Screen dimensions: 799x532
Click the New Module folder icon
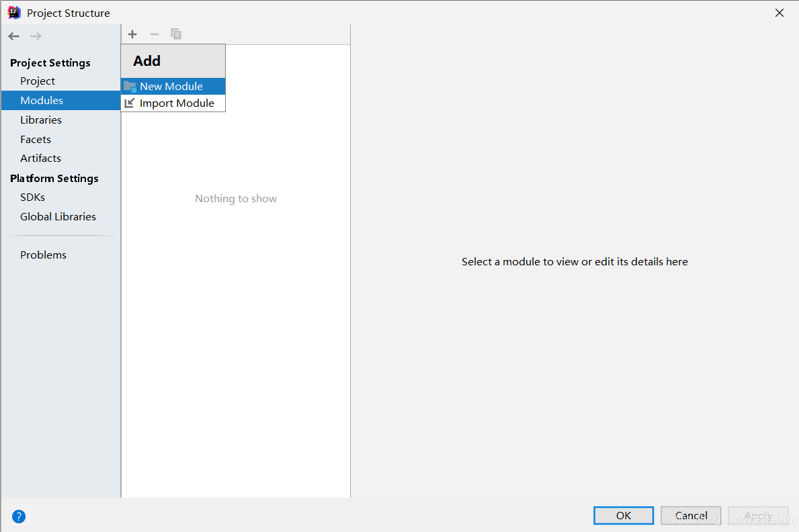click(130, 86)
